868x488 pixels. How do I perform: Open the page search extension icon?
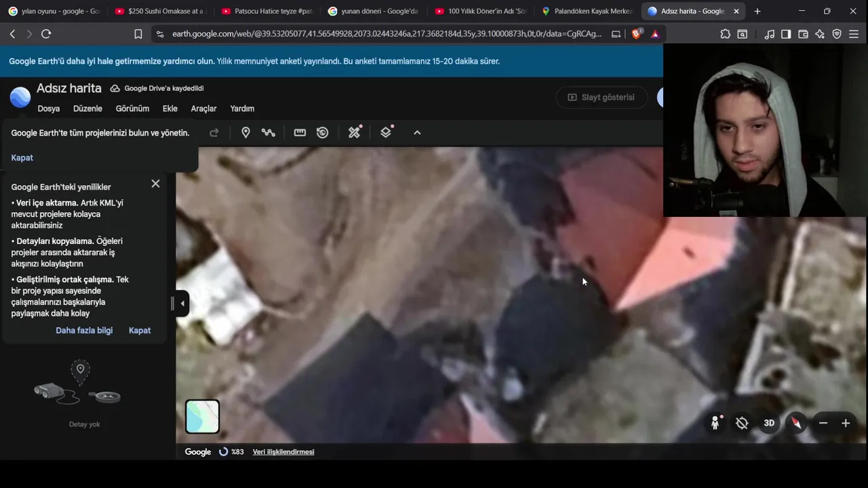(743, 34)
